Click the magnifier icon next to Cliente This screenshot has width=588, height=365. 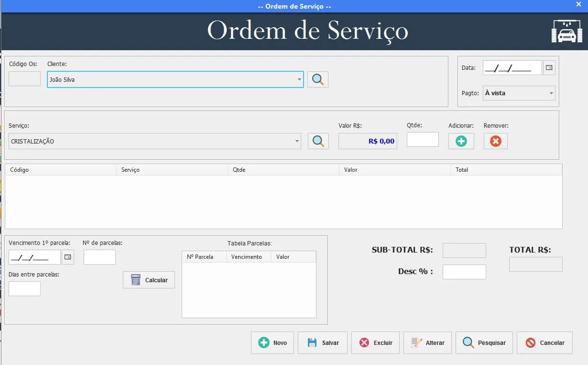click(317, 79)
